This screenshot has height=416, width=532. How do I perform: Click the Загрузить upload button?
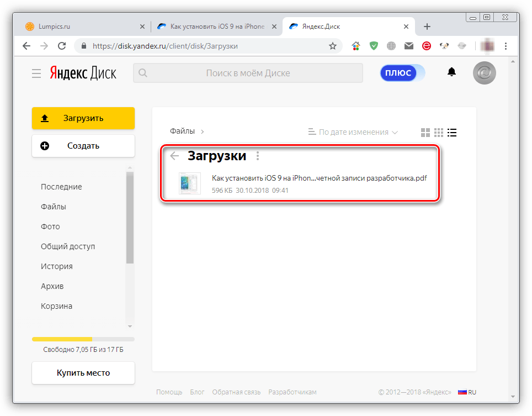pos(83,118)
